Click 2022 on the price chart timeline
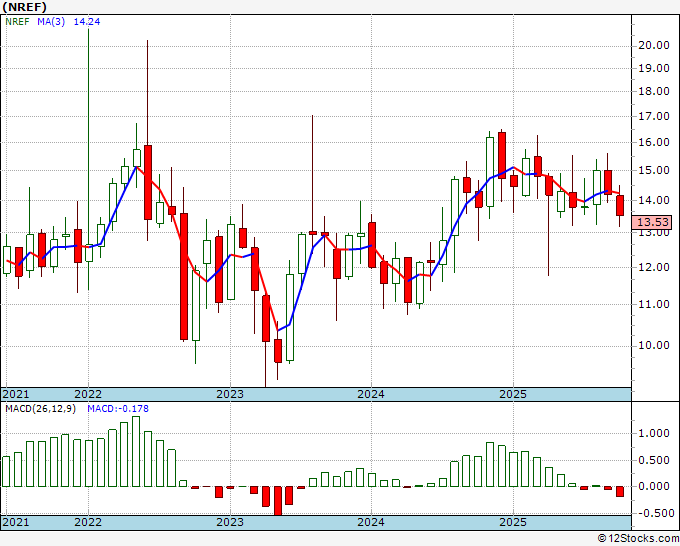This screenshot has width=680, height=546. coord(88,394)
